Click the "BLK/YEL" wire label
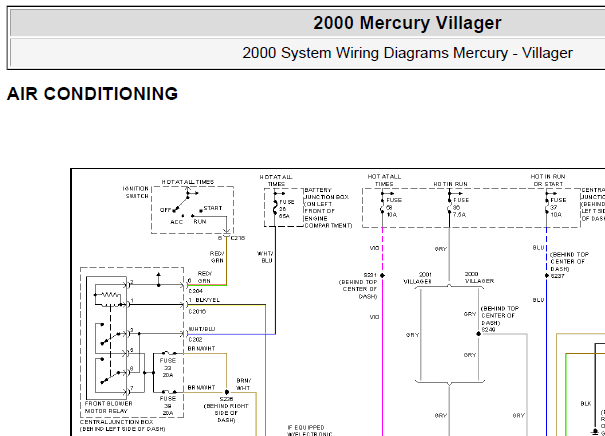 [208, 300]
